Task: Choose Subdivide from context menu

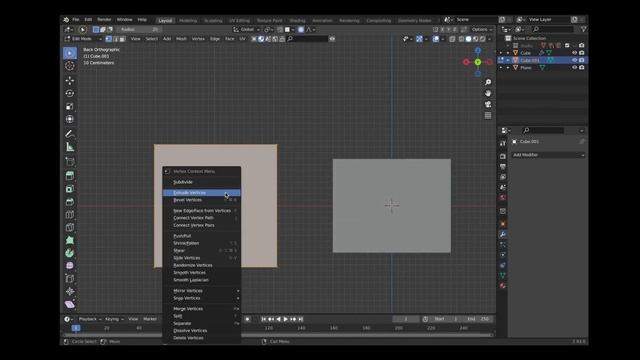Action: [x=202, y=182]
